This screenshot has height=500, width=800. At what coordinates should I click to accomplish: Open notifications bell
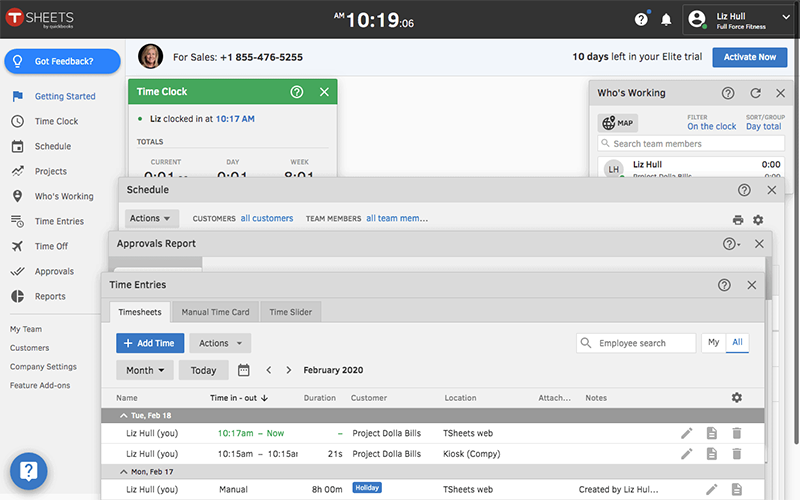click(666, 20)
